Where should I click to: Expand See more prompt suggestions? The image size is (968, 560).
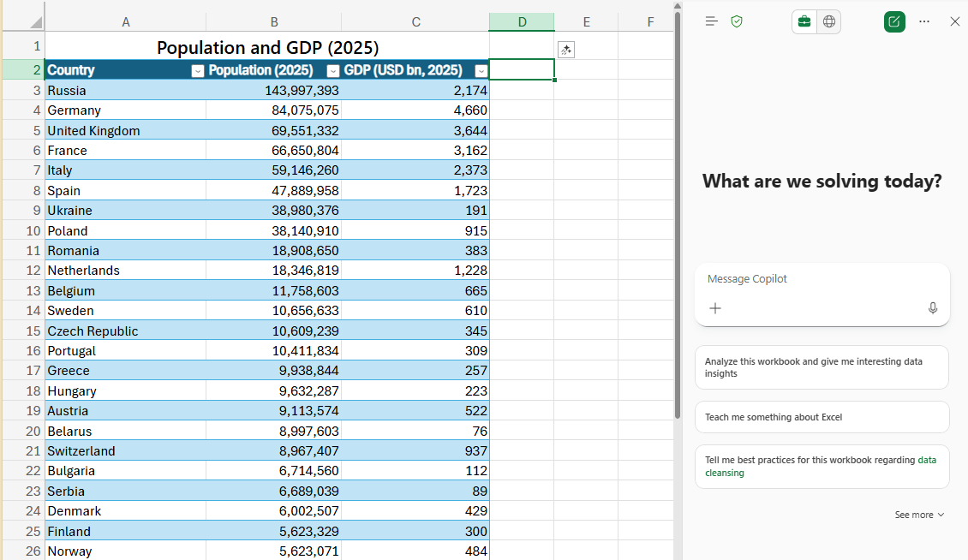pyautogui.click(x=918, y=515)
